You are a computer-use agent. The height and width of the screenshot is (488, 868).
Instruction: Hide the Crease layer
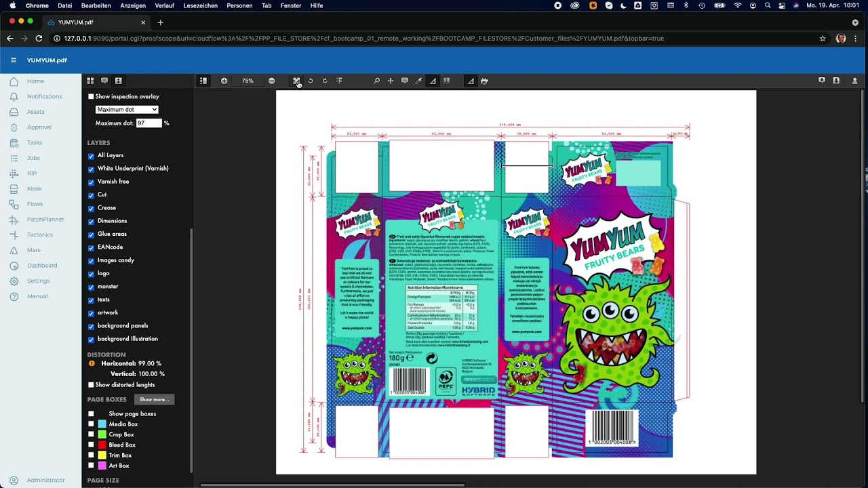tap(91, 208)
